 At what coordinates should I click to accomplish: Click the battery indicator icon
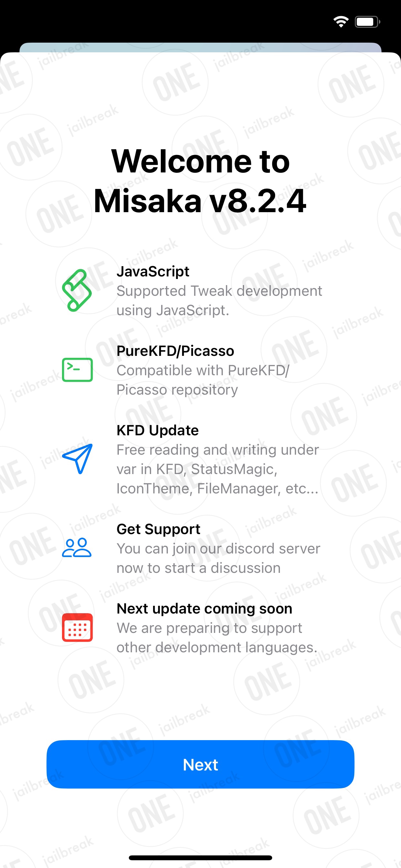(x=367, y=22)
